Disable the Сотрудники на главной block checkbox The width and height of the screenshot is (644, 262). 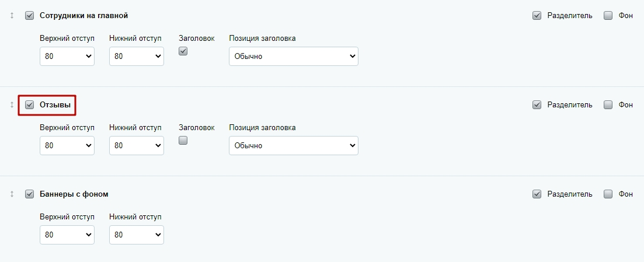[x=30, y=16]
